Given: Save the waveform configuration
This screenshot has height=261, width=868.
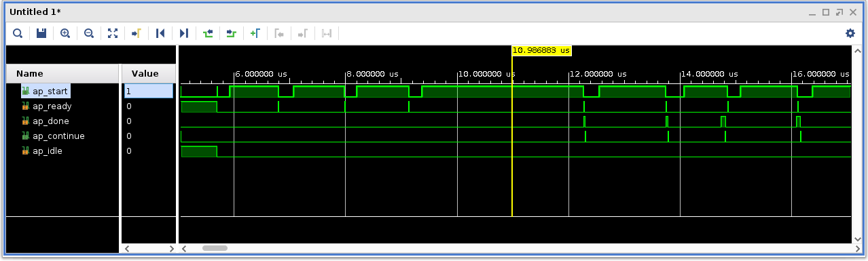Looking at the screenshot, I should (41, 33).
